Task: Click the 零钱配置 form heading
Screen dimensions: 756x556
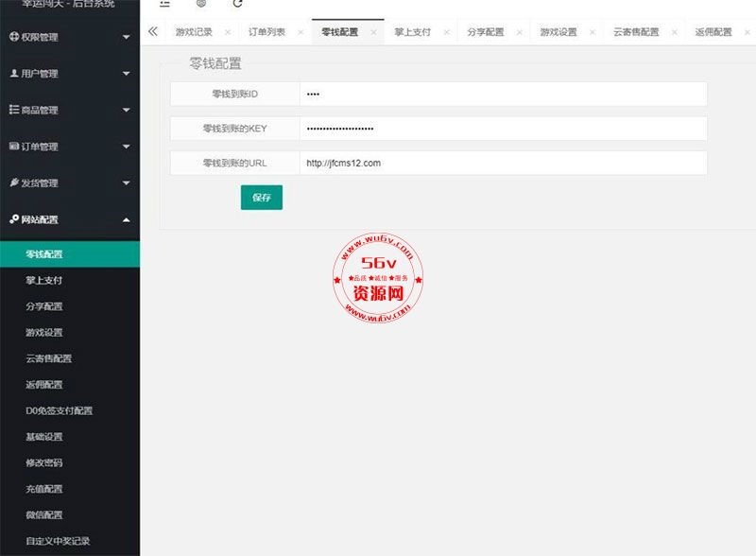Action: (x=215, y=63)
